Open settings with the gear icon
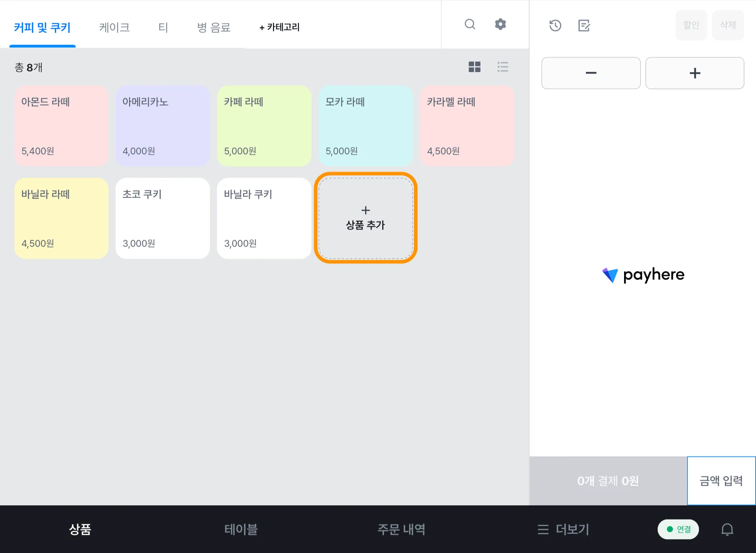756x553 pixels. click(500, 25)
